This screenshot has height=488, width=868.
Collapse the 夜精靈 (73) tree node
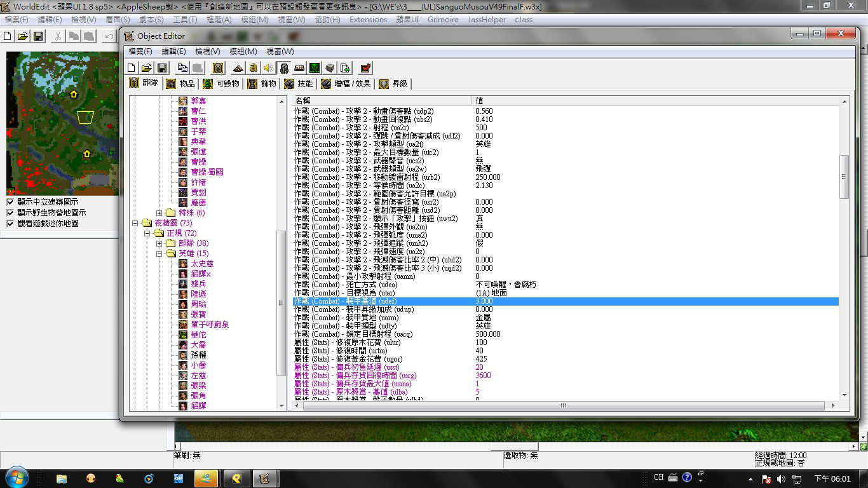point(135,223)
